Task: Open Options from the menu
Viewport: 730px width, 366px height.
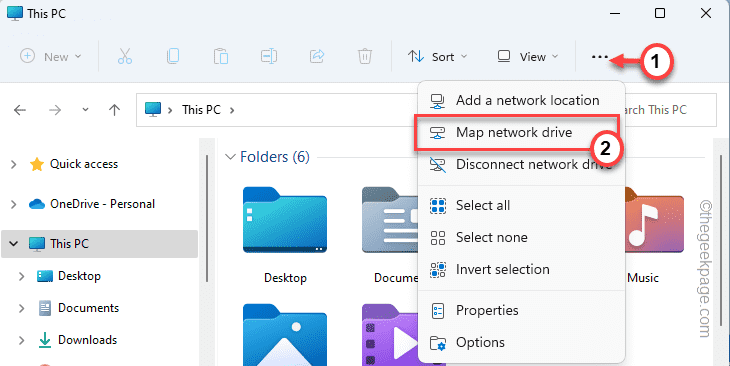Action: tap(521, 342)
